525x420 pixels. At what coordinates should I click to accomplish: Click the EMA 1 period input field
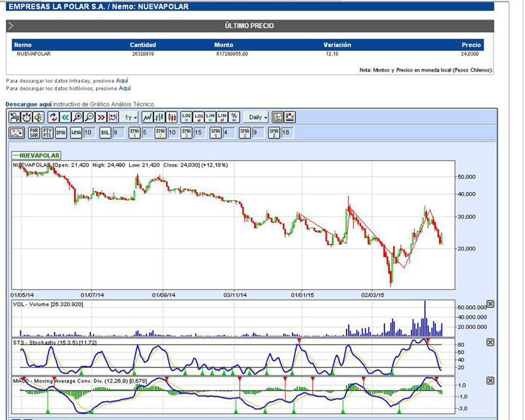click(x=147, y=133)
